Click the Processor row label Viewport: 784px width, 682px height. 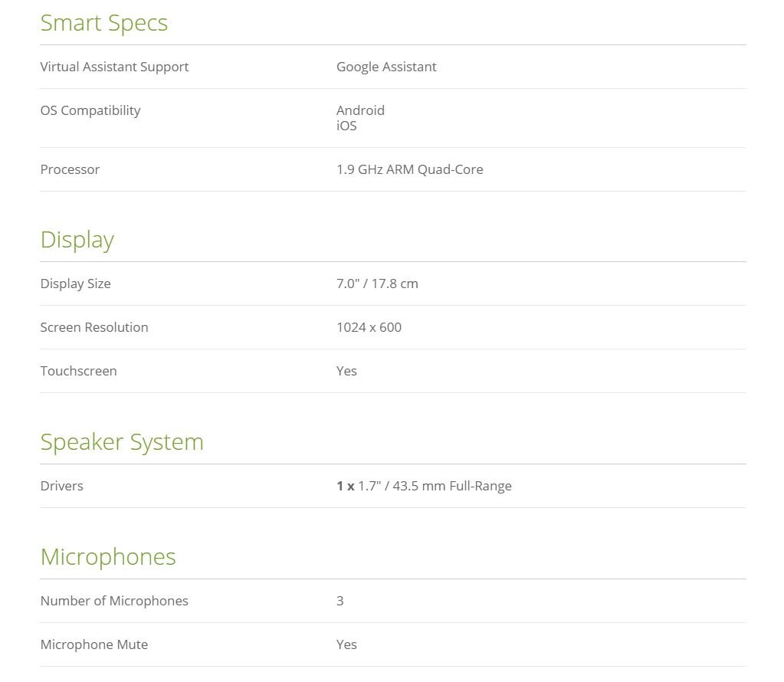[x=70, y=169]
